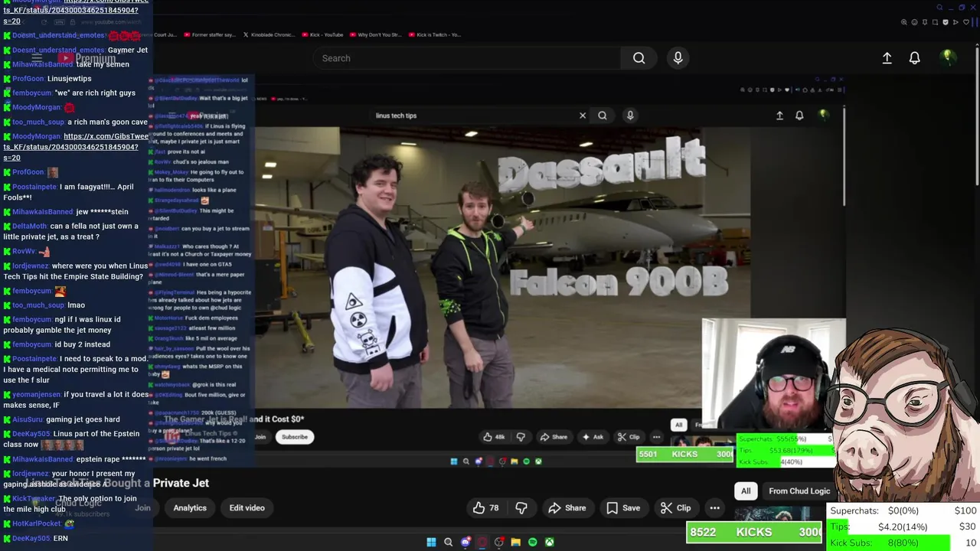Click Share button under the outer video
980x551 pixels.
click(x=567, y=507)
